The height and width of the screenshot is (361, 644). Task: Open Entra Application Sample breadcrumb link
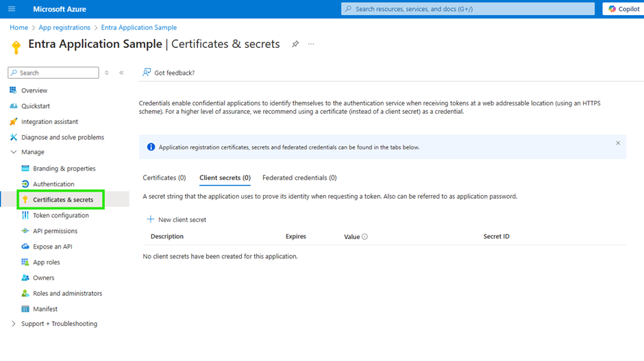click(x=139, y=27)
